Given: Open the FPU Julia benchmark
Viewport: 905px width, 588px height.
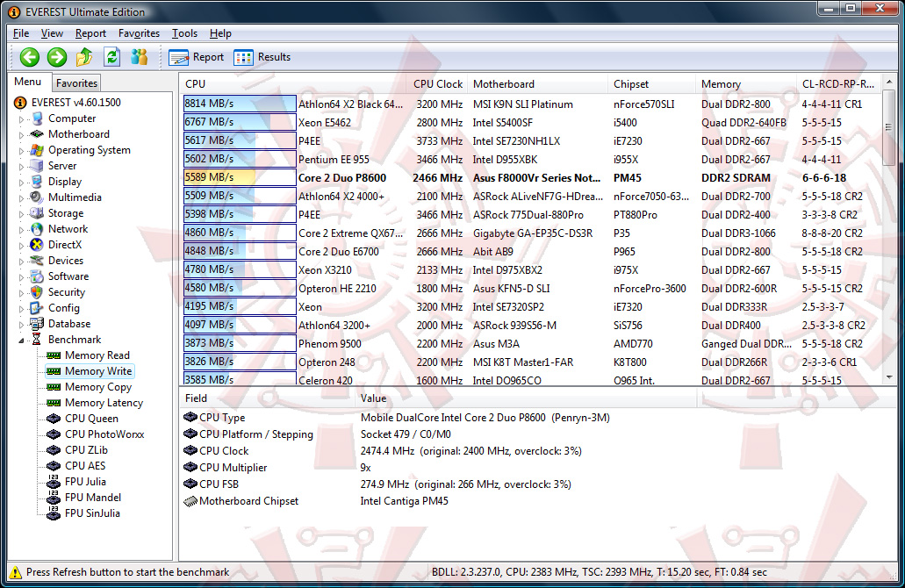Looking at the screenshot, I should tap(85, 482).
